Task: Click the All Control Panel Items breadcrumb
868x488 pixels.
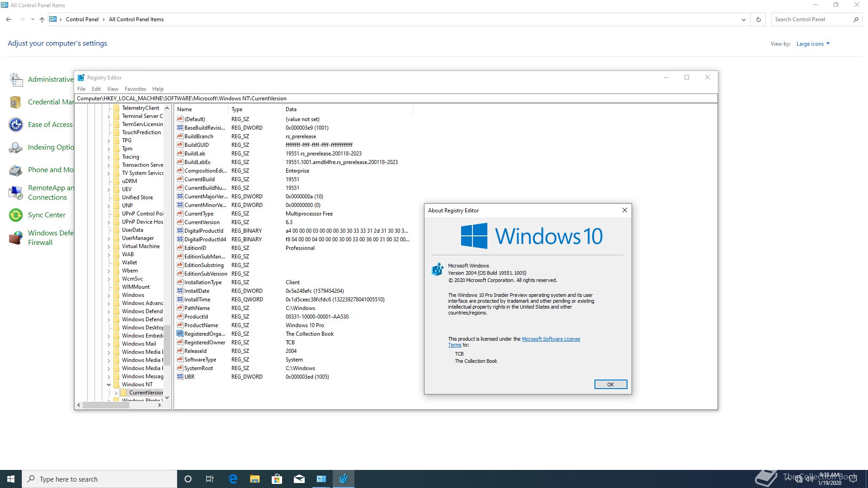Action: tap(136, 19)
